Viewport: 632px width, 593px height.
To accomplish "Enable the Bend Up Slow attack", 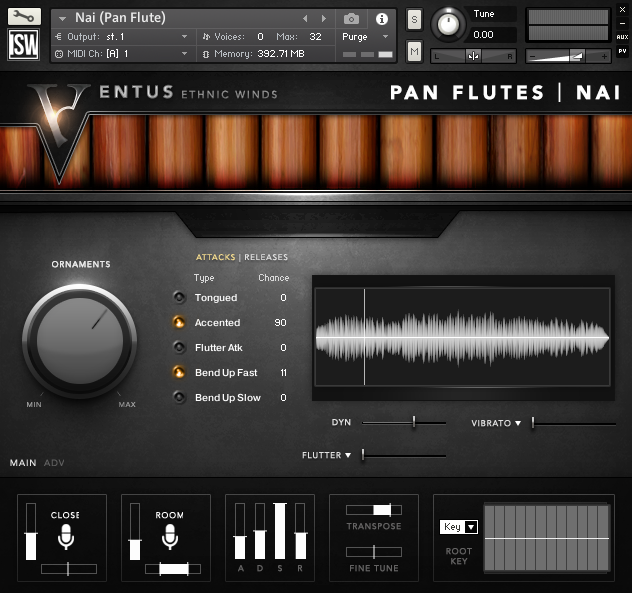I will 179,397.
